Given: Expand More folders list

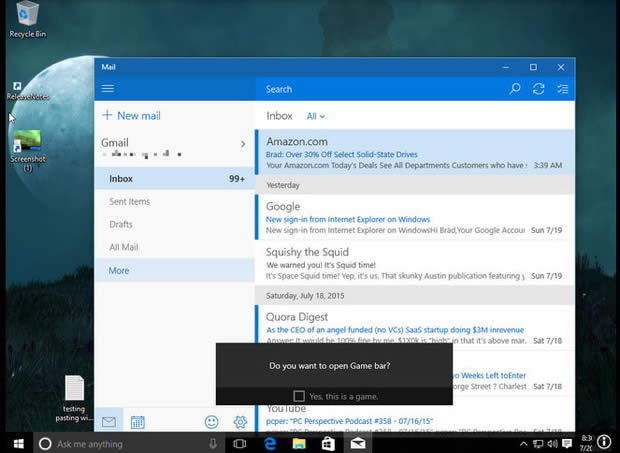Looking at the screenshot, I should tap(120, 271).
